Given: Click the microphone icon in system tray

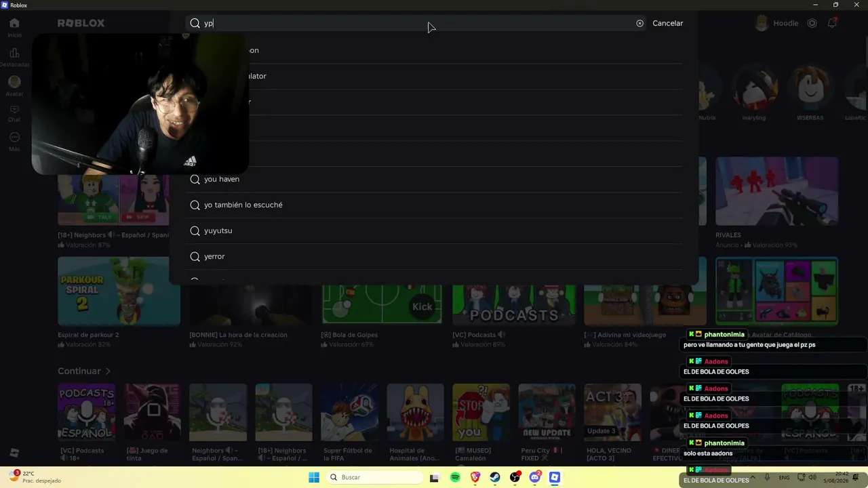Looking at the screenshot, I should [767, 477].
